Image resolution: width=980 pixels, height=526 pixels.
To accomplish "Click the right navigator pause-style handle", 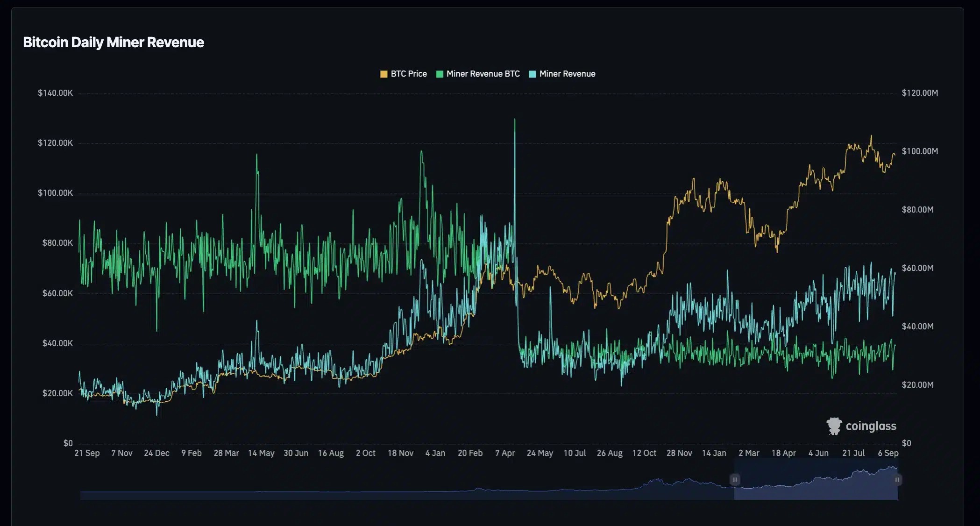I will pyautogui.click(x=897, y=480).
